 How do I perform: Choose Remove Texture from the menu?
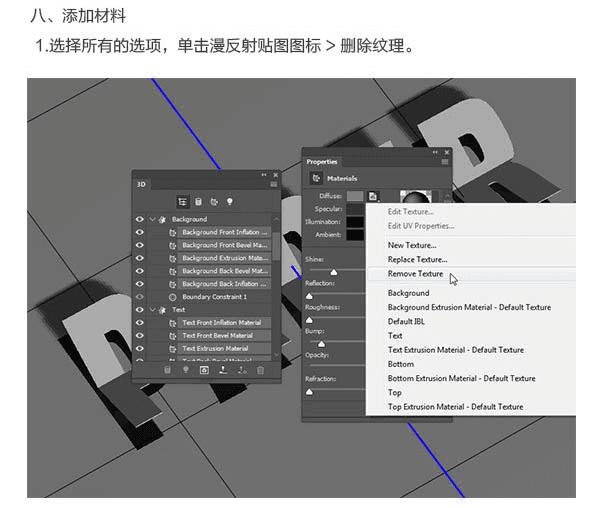(415, 274)
